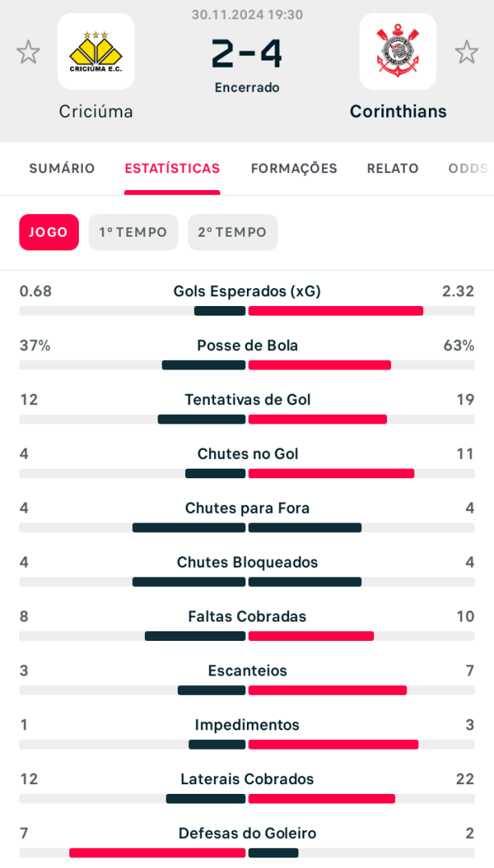494x868 pixels.
Task: Switch stats to 2º TEMPO
Action: [233, 232]
